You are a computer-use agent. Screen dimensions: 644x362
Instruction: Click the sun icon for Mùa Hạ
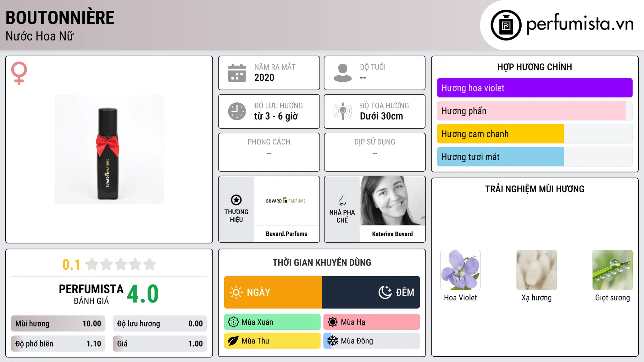tap(332, 322)
